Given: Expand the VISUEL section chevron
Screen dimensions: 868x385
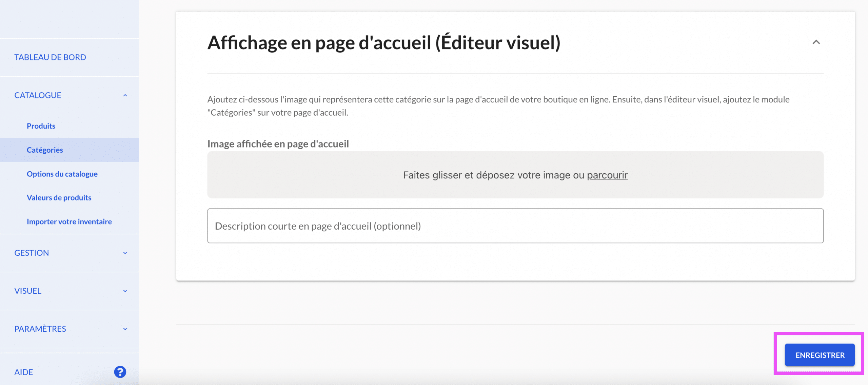Looking at the screenshot, I should click(125, 291).
